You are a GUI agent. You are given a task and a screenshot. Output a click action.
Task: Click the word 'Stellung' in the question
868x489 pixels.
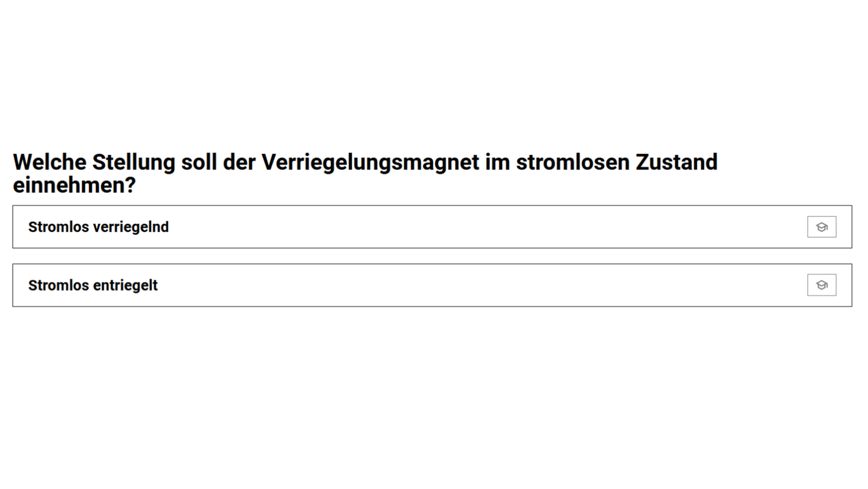pos(133,162)
